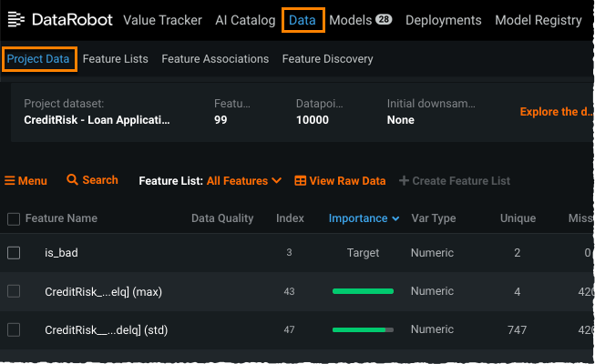Click the green importance bar for CreditRisk (max)
Image resolution: width=595 pixels, height=364 pixels.
[363, 291]
